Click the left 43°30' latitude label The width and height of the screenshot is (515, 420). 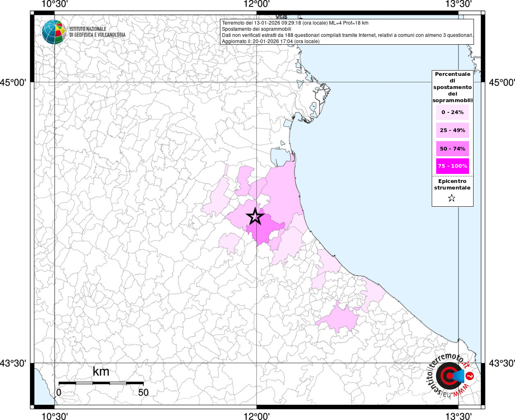coord(13,363)
